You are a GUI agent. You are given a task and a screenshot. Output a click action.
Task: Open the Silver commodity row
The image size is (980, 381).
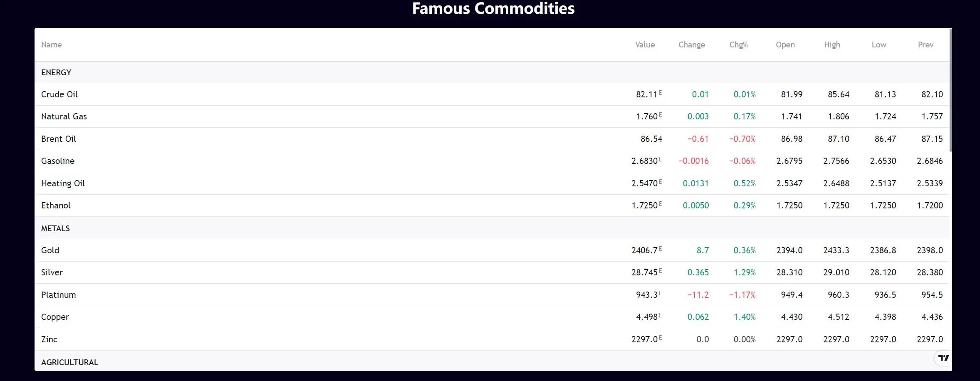492,272
